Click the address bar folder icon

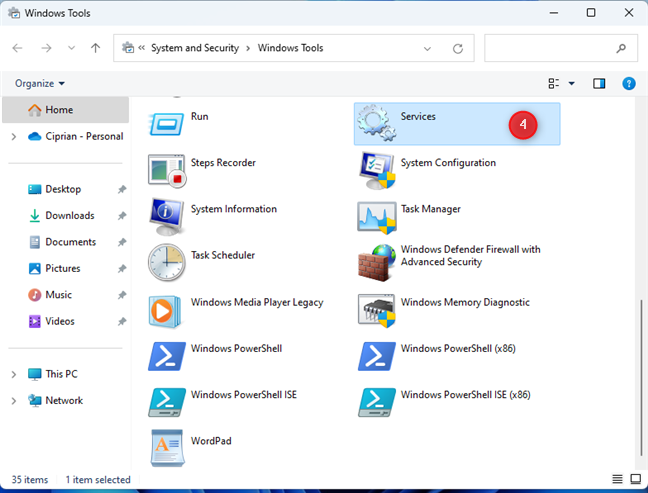128,48
